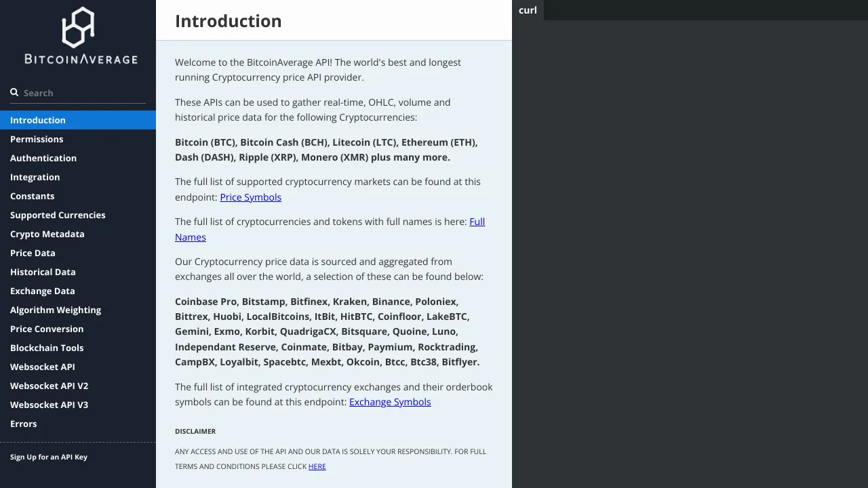Navigate to Constants section
The image size is (868, 488).
[78, 196]
